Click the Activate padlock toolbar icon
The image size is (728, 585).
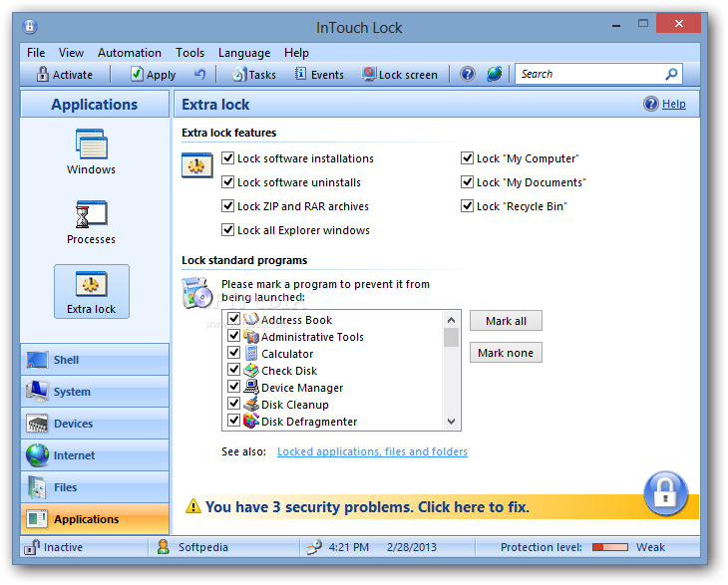point(43,74)
